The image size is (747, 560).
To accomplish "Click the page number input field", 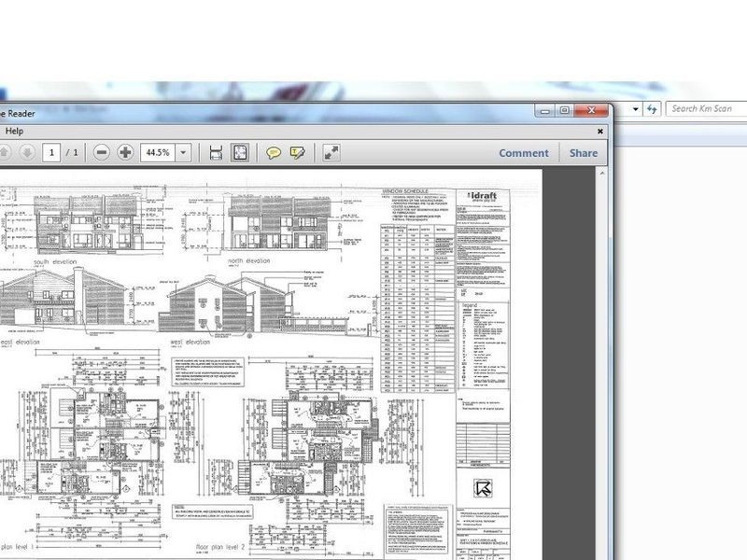I will point(51,152).
